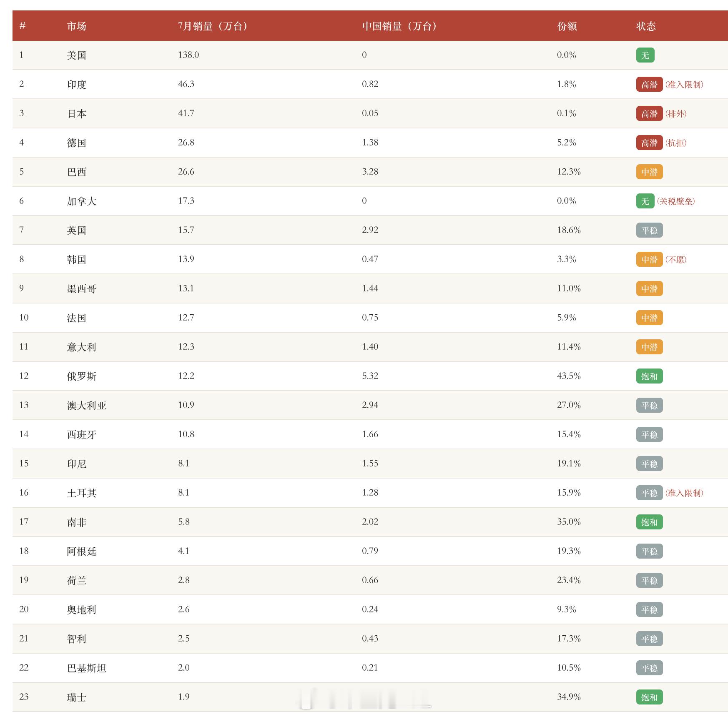Click the 状态 column header
728x717 pixels.
[x=646, y=26]
